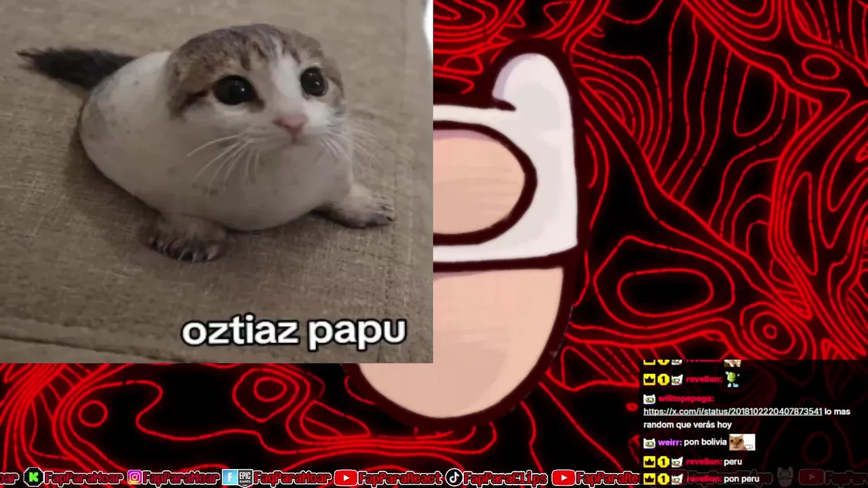
Task: Open the x.com status link in chat
Action: 732,411
